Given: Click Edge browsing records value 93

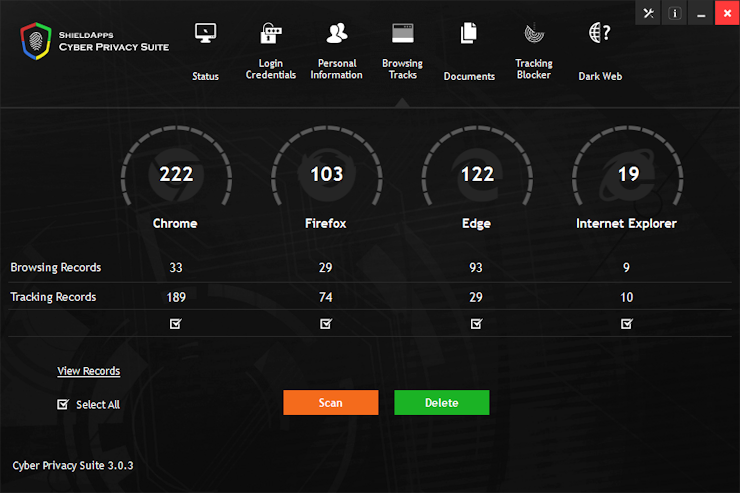Looking at the screenshot, I should pos(476,267).
